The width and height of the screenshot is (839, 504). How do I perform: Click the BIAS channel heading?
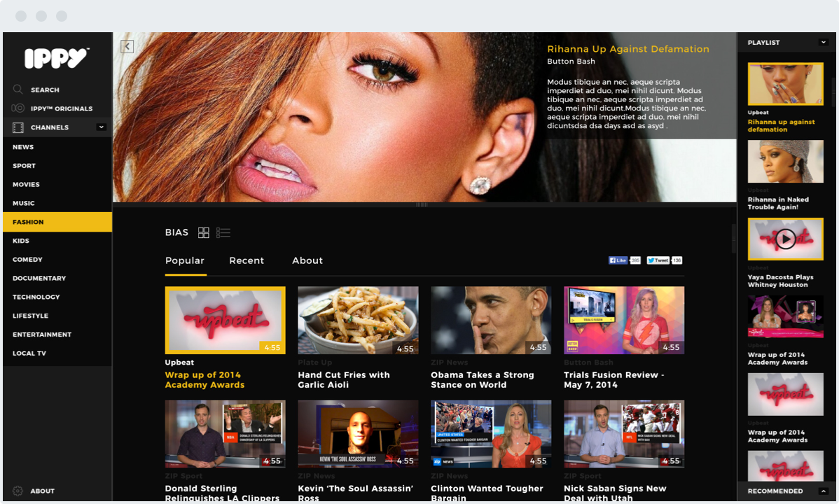click(176, 232)
